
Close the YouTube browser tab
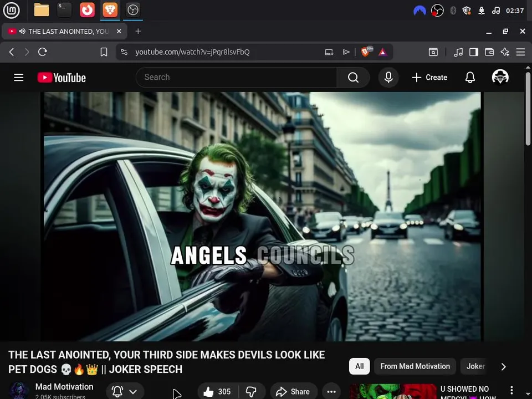point(119,31)
